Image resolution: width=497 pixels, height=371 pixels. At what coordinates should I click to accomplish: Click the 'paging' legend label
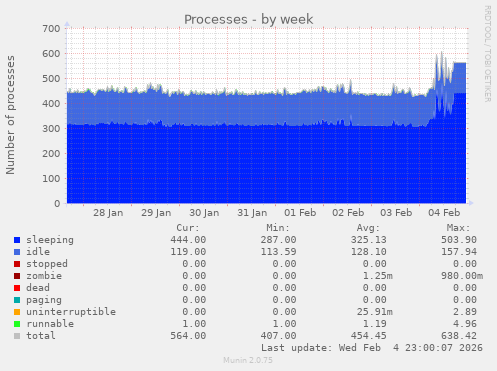click(x=44, y=300)
